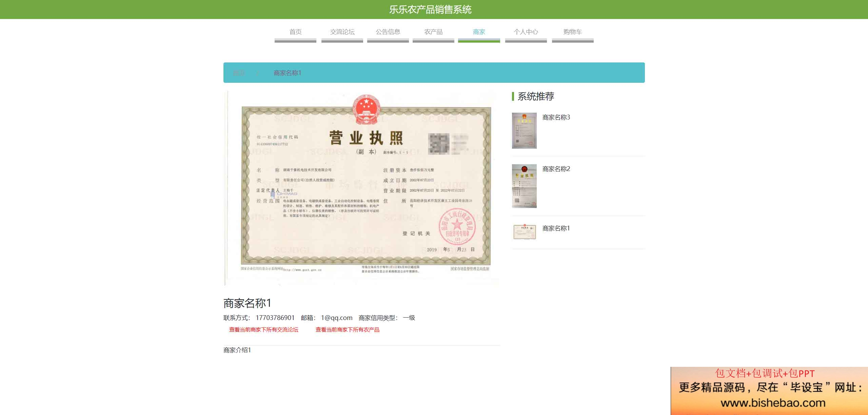Click the large 商家名称1 merchant heading

click(247, 303)
